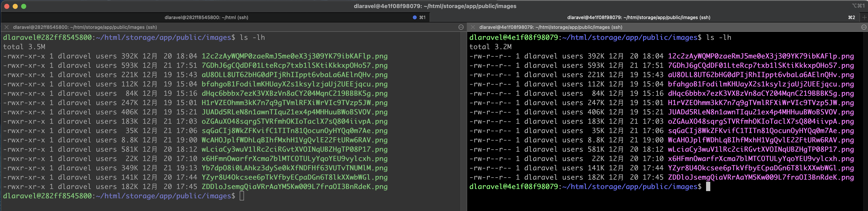
Task: Click dHqc6bbbx7ezK3VXBzVn8aCY204MqnC219BBBK5g.png in left pane
Action: click(x=294, y=93)
